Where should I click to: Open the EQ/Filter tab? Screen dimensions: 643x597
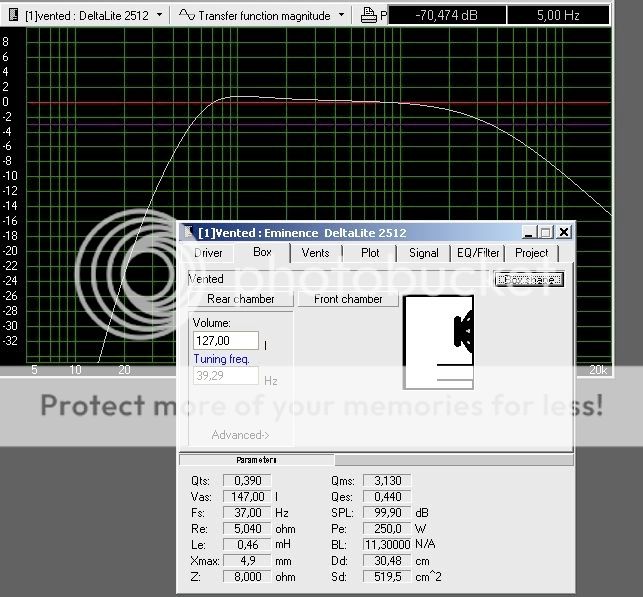[x=478, y=253]
